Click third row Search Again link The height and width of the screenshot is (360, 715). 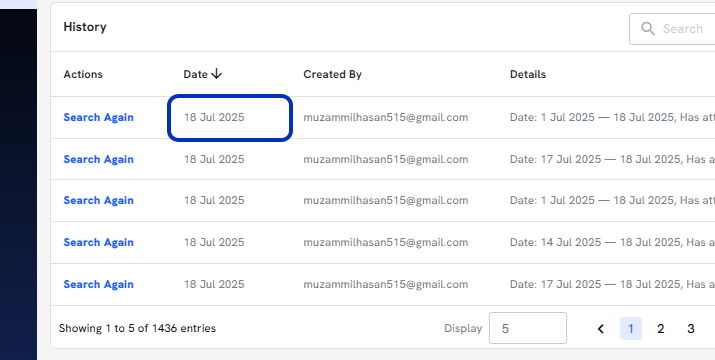point(98,200)
